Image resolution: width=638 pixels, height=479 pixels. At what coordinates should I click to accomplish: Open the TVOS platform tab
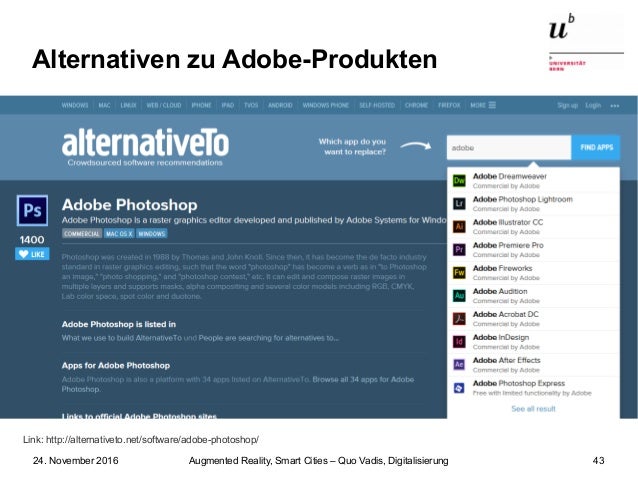[x=251, y=105]
